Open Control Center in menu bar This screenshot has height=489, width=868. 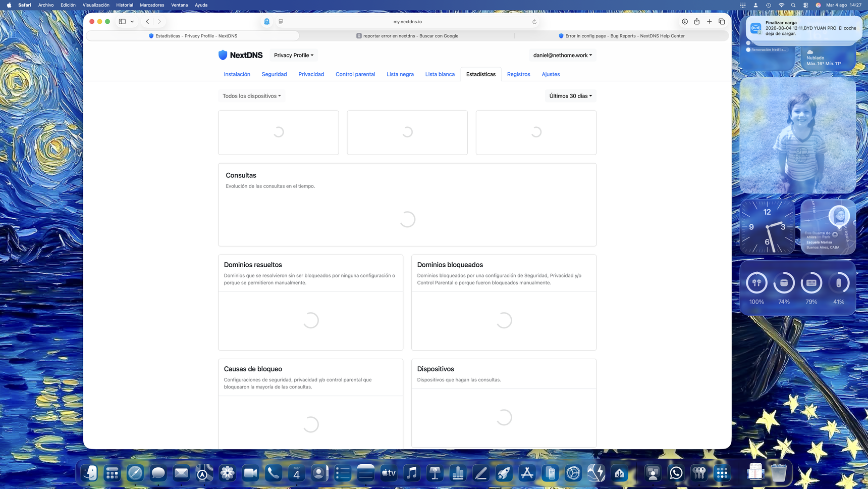point(806,5)
